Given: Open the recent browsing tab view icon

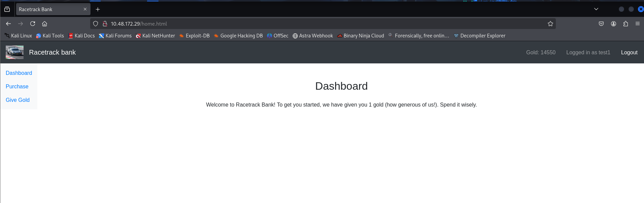Looking at the screenshot, I should [x=7, y=9].
